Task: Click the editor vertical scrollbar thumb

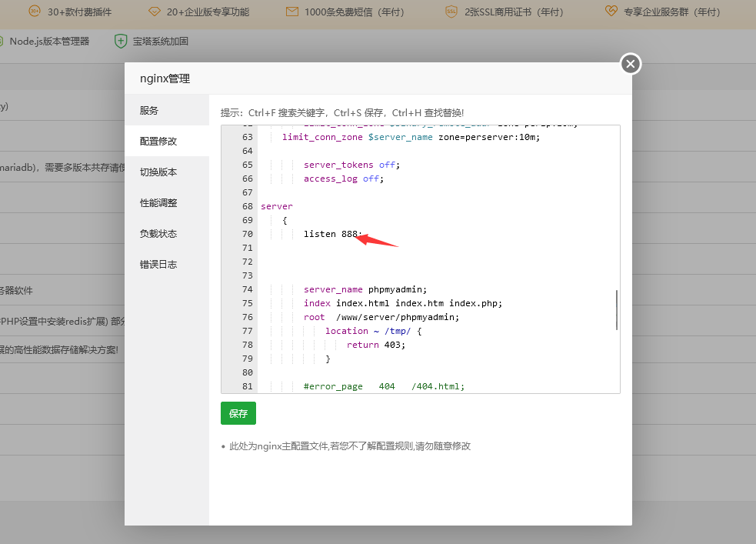Action: (x=617, y=309)
